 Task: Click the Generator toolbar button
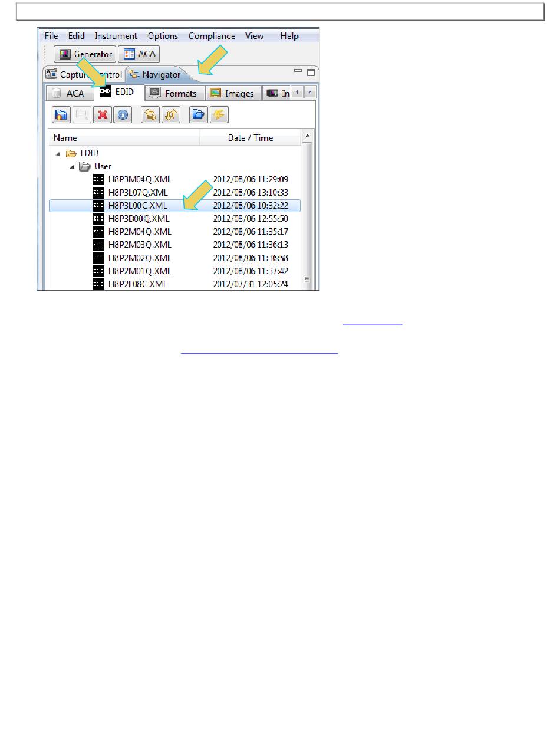pyautogui.click(x=85, y=54)
